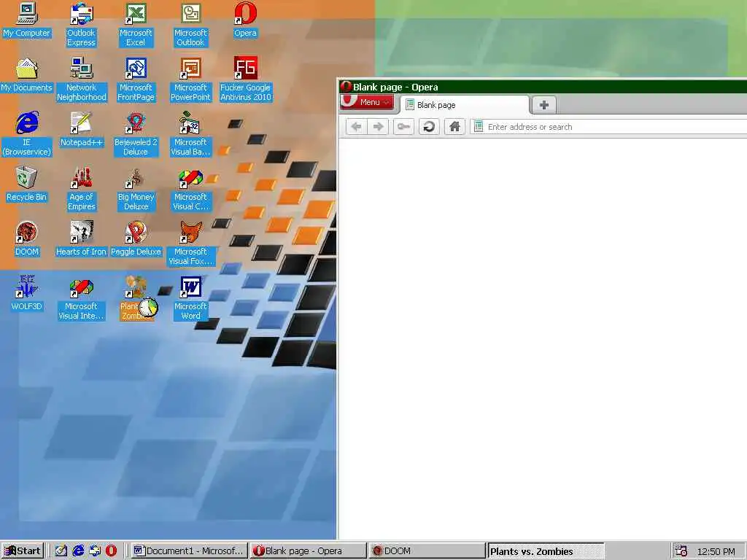Switch to Blank page - Opera taskbar button

point(309,551)
